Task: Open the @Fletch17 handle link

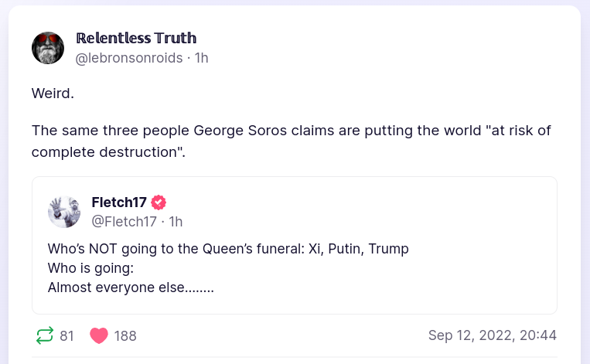Action: [x=124, y=222]
